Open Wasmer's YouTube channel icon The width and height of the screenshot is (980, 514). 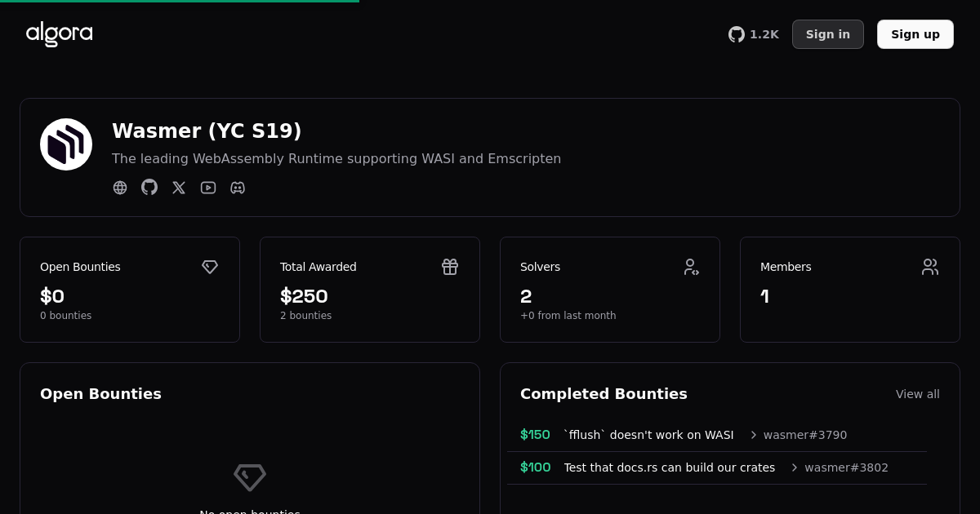pos(208,188)
